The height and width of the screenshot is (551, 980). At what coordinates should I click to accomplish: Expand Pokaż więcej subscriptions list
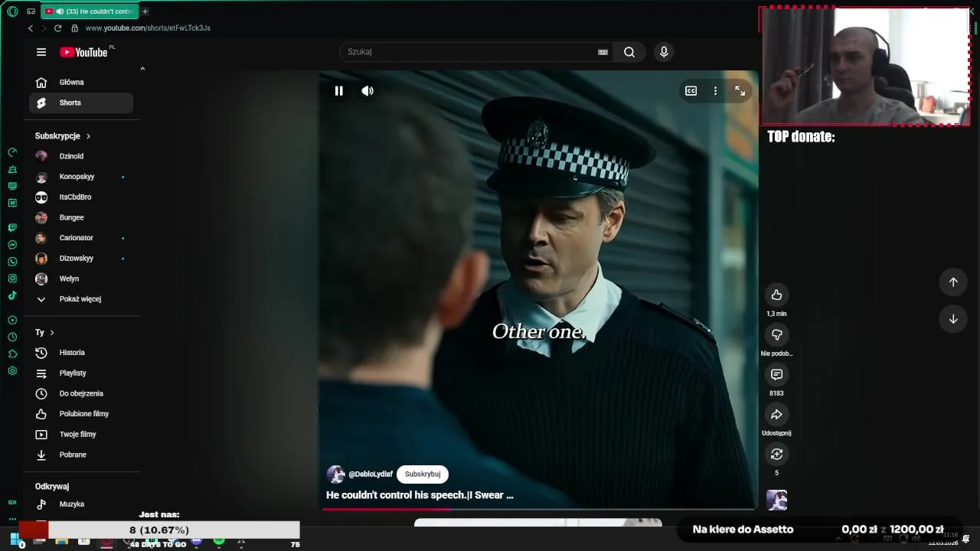(x=81, y=299)
